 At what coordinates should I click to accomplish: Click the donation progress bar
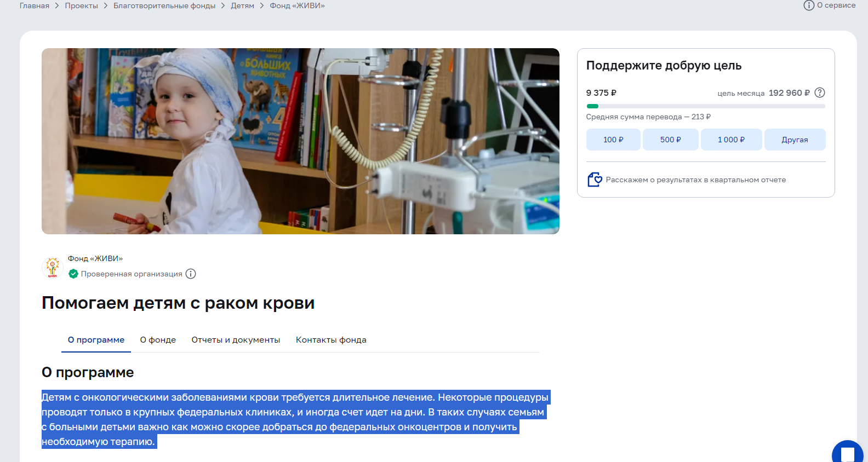coord(705,106)
